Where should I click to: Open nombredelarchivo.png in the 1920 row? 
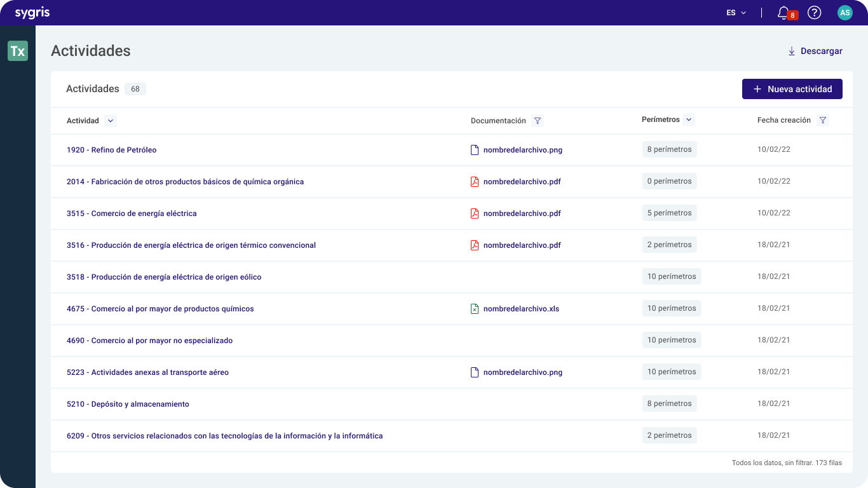pyautogui.click(x=523, y=150)
